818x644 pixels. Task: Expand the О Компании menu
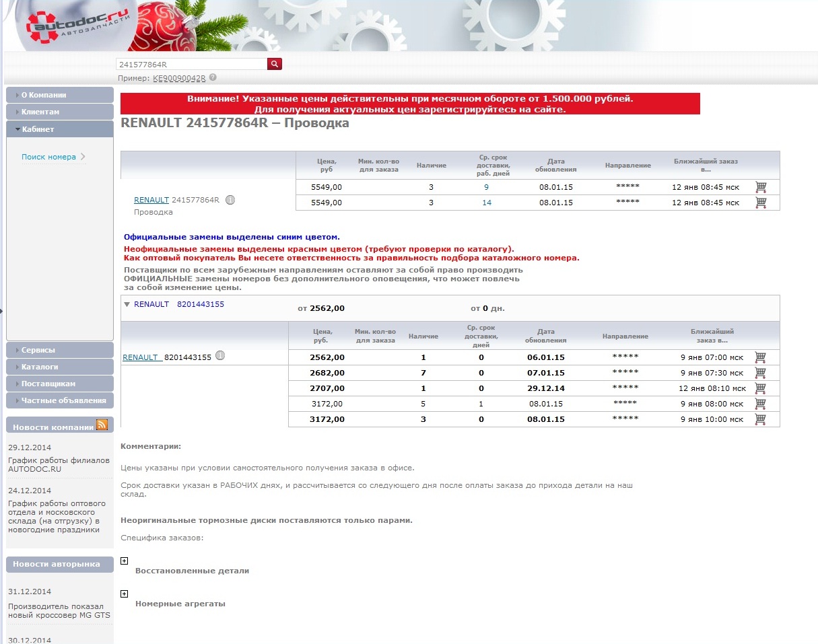point(60,95)
